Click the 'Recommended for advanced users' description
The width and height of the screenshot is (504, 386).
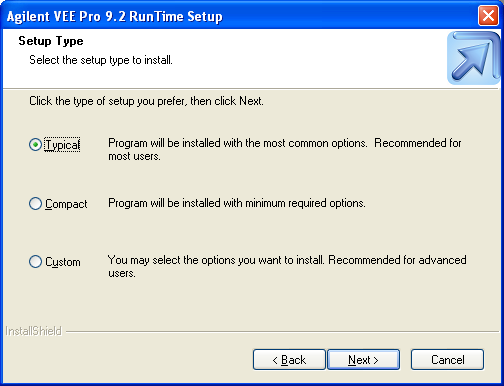pos(287,266)
